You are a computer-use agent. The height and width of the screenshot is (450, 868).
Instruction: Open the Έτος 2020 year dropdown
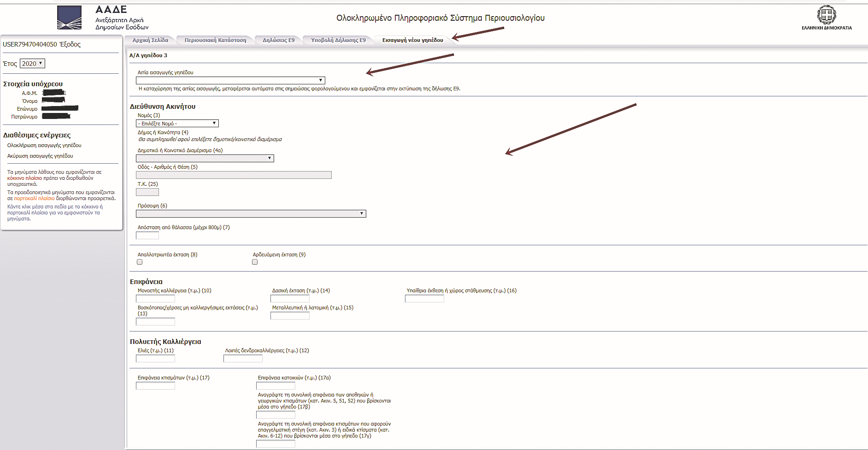click(x=32, y=64)
